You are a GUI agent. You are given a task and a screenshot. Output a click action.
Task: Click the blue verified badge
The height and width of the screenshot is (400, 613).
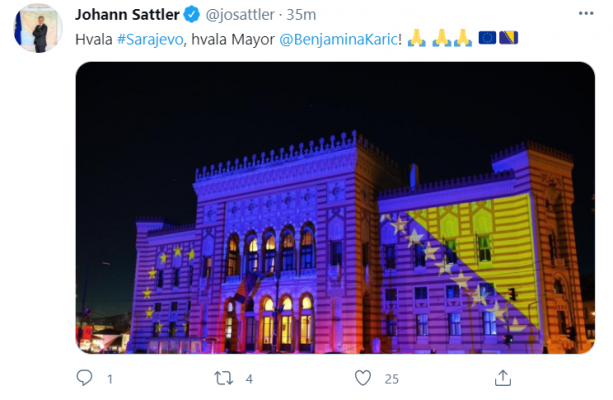(192, 15)
